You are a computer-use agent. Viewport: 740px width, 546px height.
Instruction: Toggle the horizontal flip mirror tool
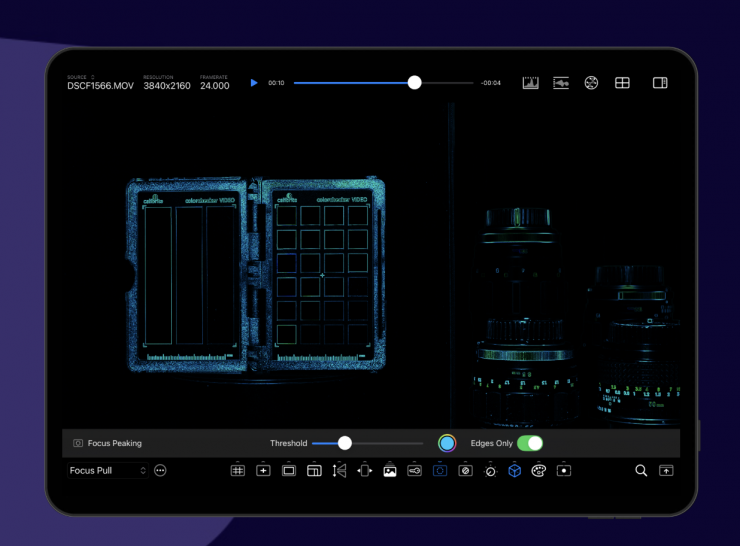339,470
